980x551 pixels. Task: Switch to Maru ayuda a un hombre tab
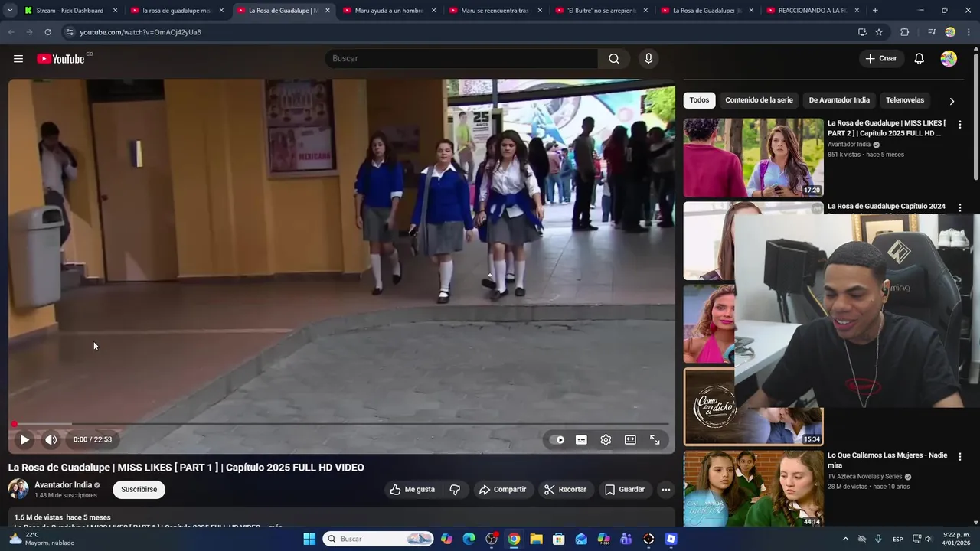(x=390, y=11)
